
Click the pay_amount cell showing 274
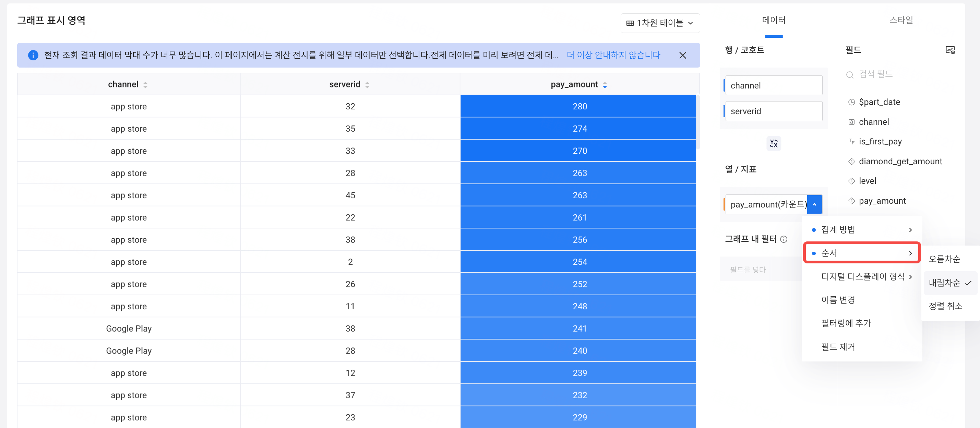tap(578, 129)
